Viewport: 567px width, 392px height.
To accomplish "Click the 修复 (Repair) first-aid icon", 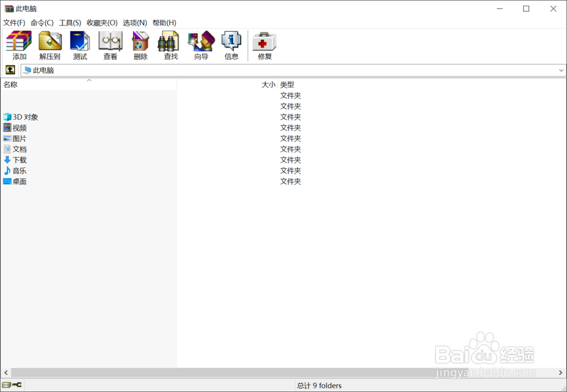I will point(264,45).
